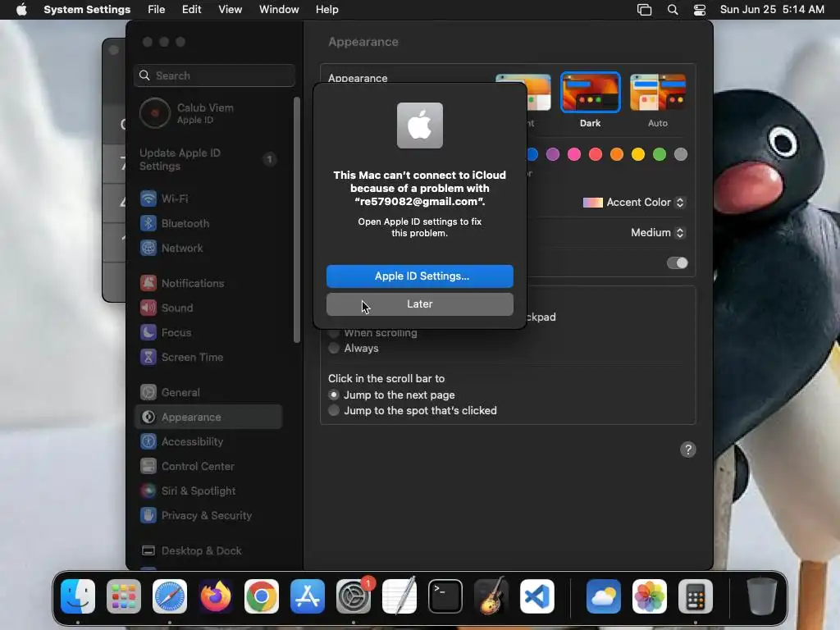
Task: Open Network settings in sidebar
Action: click(208, 248)
